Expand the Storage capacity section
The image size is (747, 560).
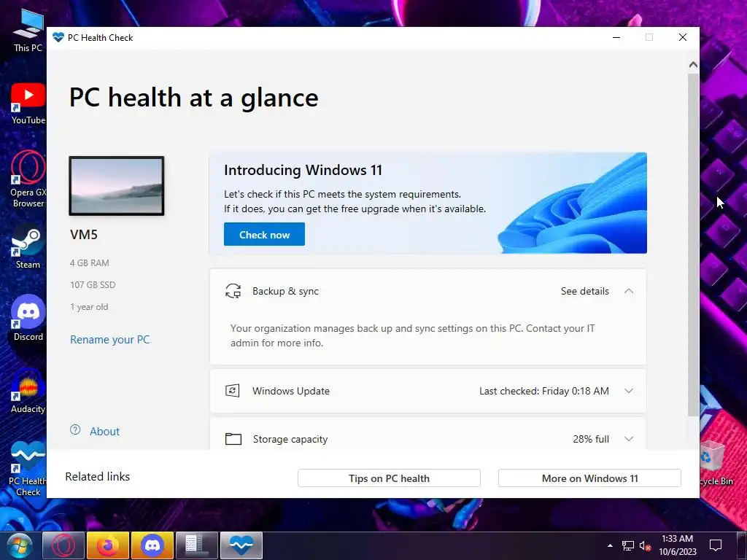click(x=629, y=439)
